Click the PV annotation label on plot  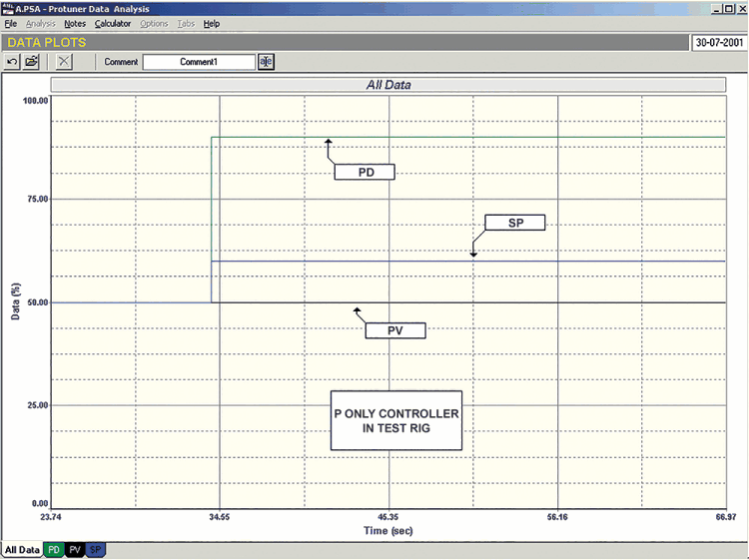394,330
